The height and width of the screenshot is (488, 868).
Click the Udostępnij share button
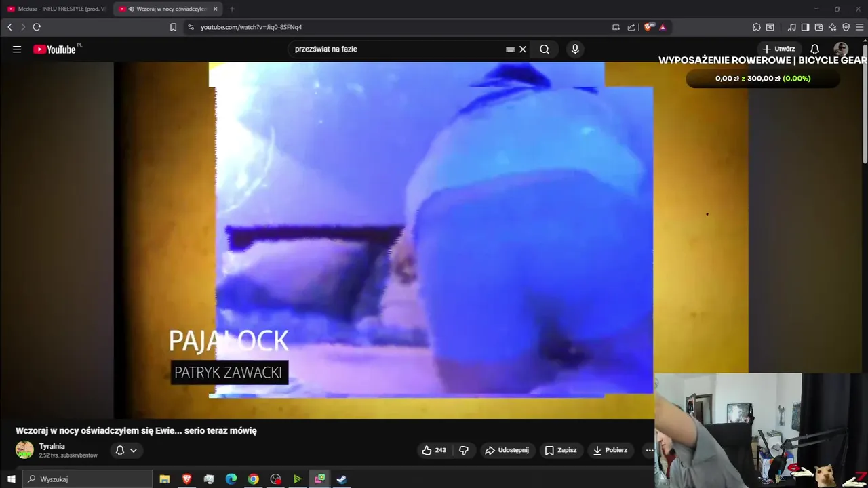508,450
